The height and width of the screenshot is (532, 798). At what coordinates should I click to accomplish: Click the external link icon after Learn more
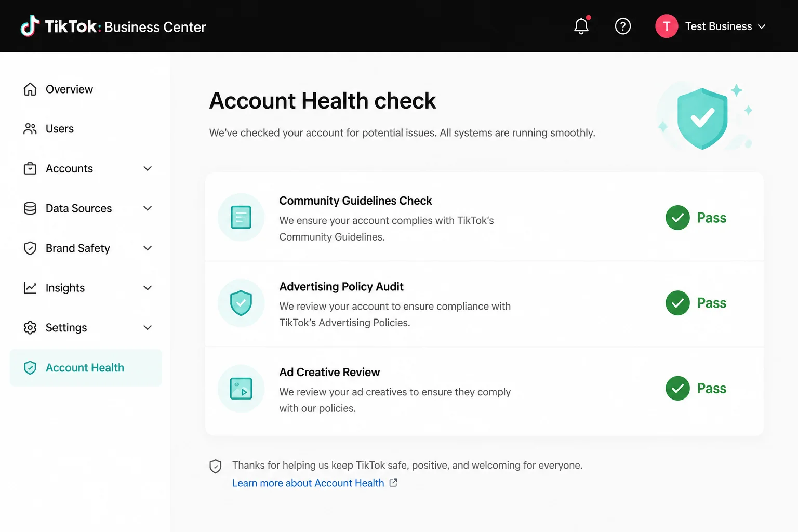[x=393, y=483]
